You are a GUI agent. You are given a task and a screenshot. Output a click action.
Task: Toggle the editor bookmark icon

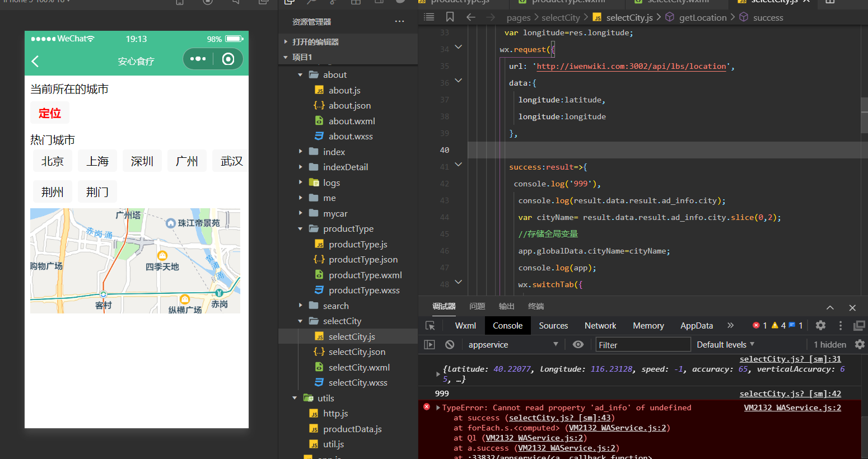450,17
